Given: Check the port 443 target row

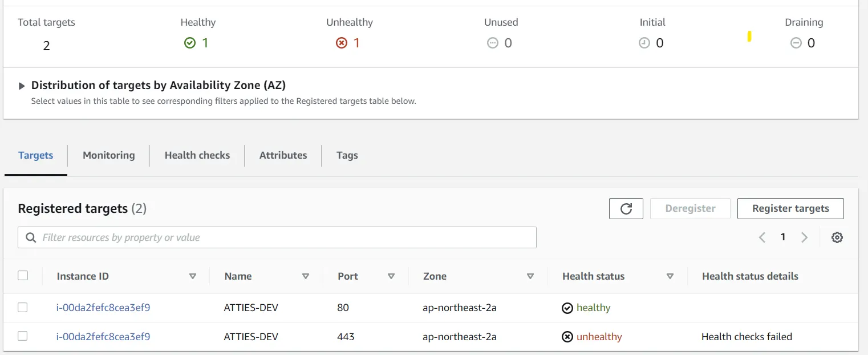Looking at the screenshot, I should (x=23, y=336).
